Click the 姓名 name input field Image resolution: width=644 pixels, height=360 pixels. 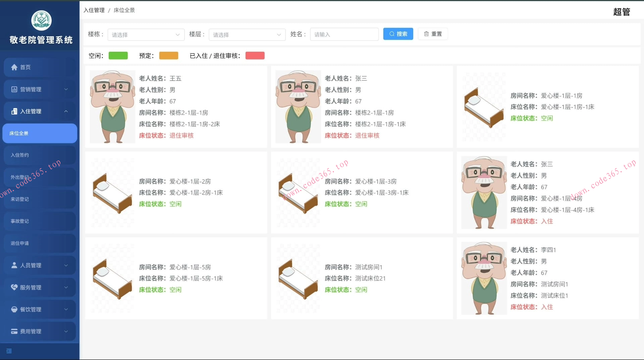pos(344,35)
